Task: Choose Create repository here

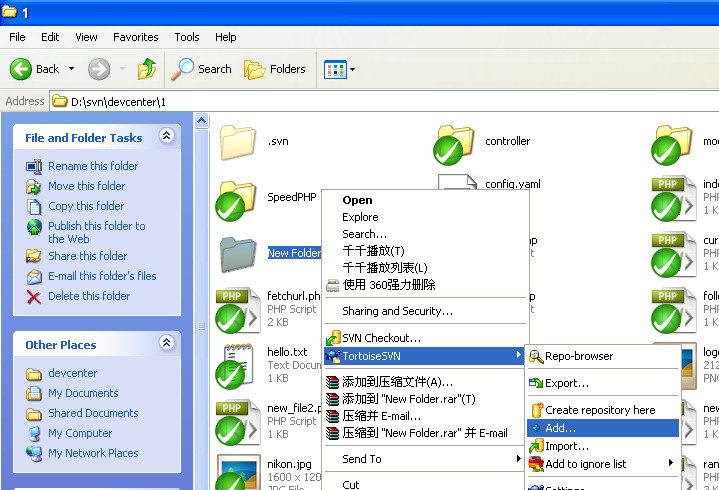Action: [x=603, y=410]
